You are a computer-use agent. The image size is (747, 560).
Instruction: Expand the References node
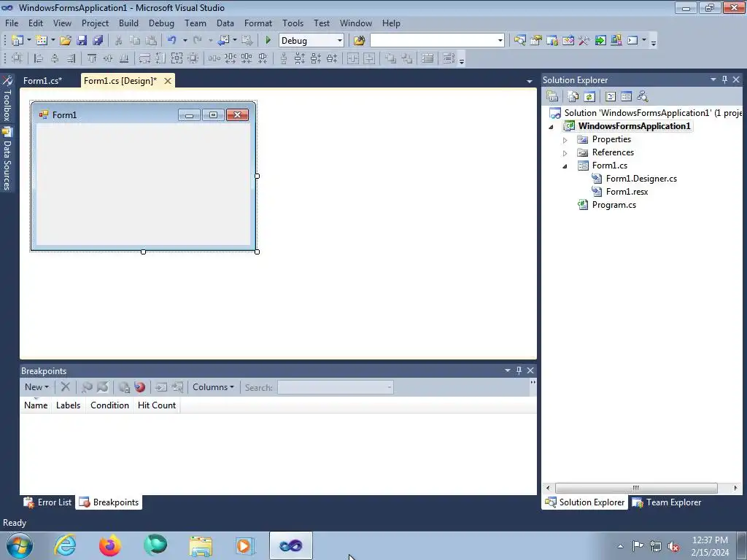[565, 153]
